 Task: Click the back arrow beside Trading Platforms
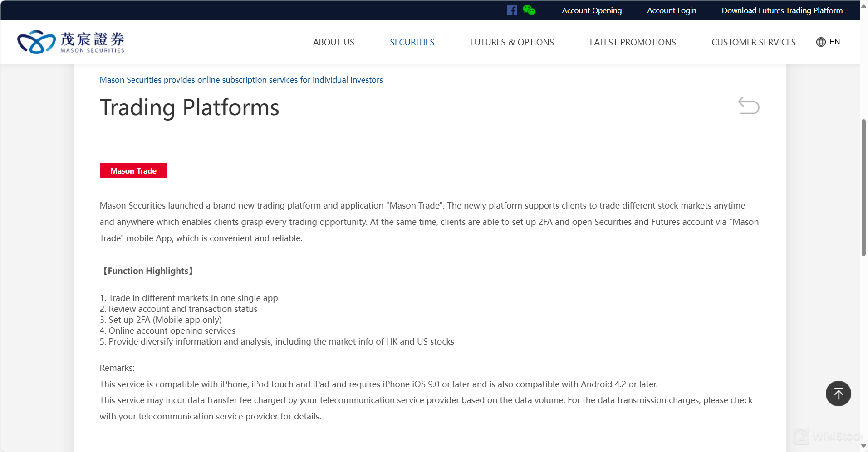pyautogui.click(x=748, y=106)
